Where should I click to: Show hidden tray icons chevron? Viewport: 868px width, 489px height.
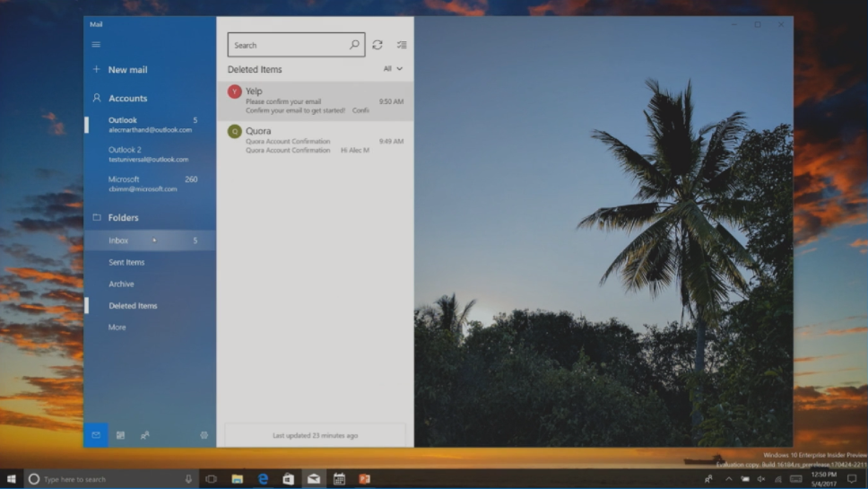point(728,479)
